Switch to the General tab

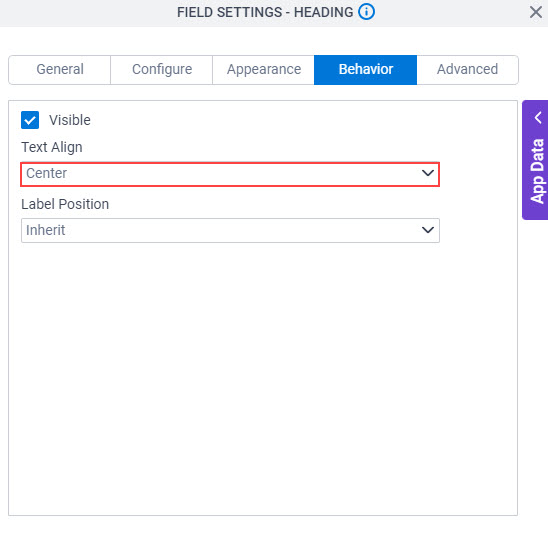[60, 70]
